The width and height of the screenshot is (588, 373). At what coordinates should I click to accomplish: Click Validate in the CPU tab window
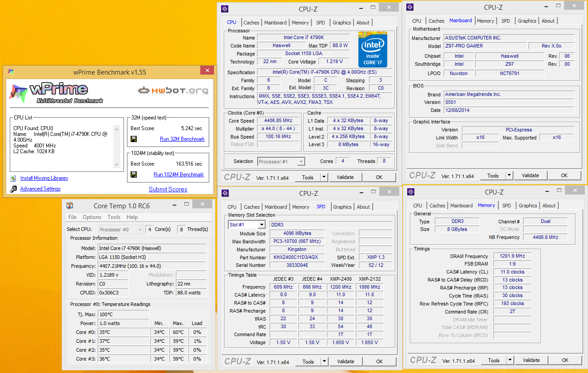click(x=345, y=177)
